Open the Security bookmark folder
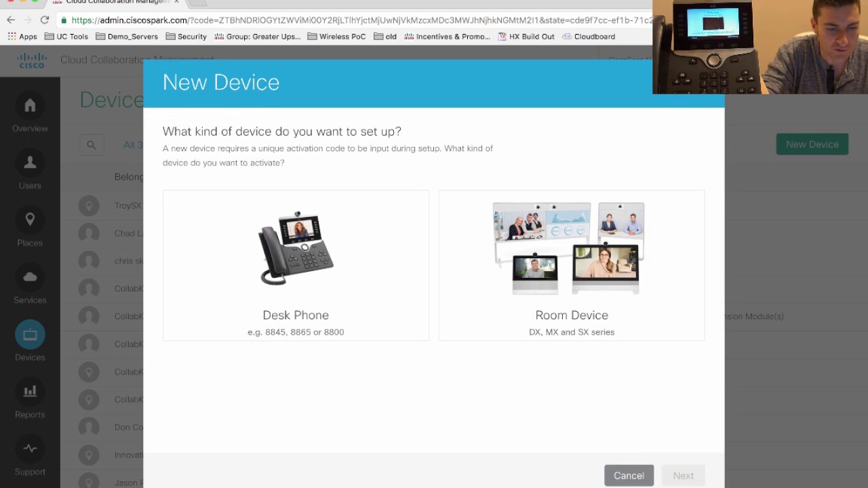Screen dimensions: 868x488 [186, 37]
